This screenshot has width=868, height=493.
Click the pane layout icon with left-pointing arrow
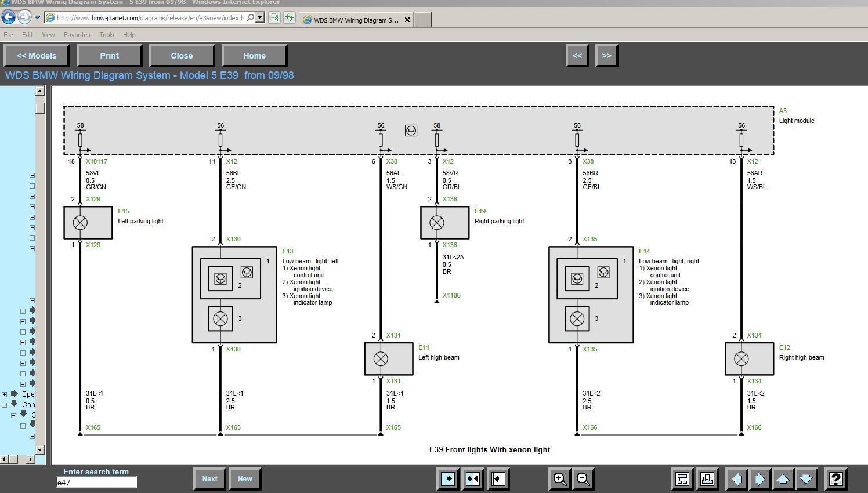click(498, 479)
